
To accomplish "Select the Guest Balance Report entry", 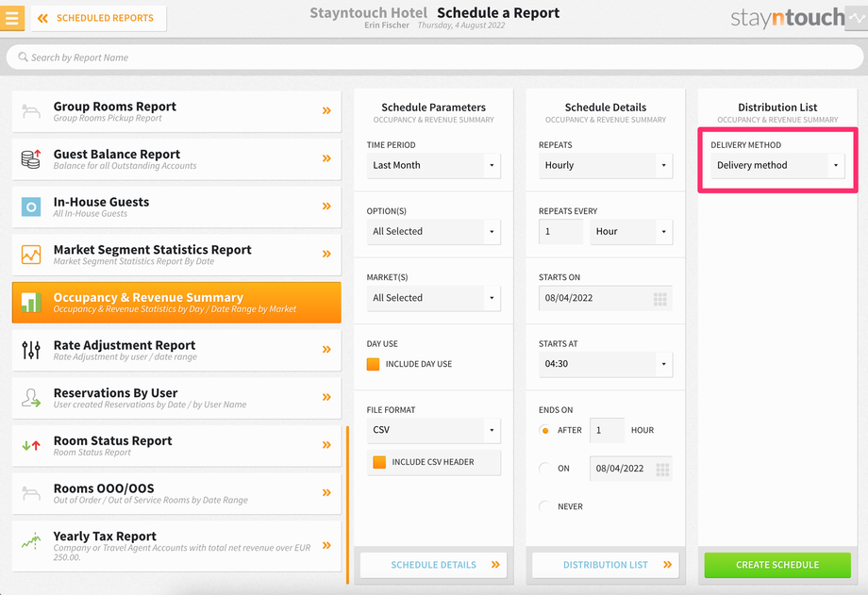I will [176, 158].
